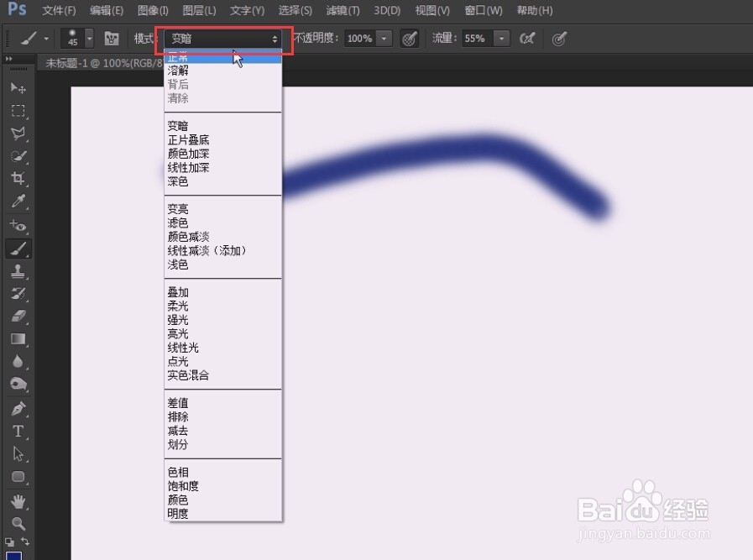Choose 正片叠底 blend mode from the list
753x560 pixels.
coord(189,139)
